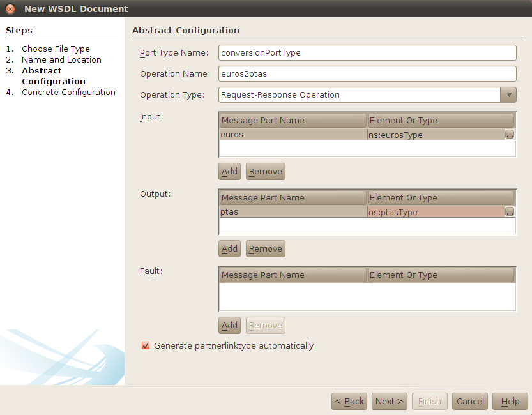Proceed with the Next button
This screenshot has height=415, width=532.
(389, 401)
